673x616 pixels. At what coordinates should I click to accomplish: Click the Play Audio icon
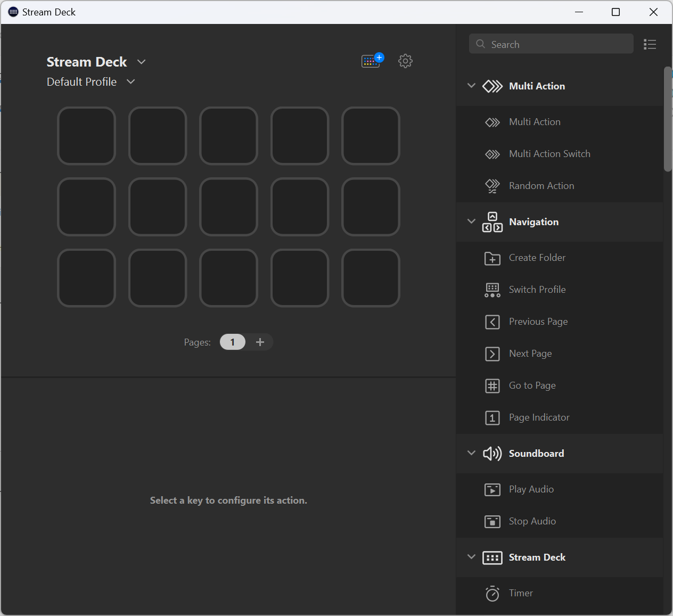[492, 489]
